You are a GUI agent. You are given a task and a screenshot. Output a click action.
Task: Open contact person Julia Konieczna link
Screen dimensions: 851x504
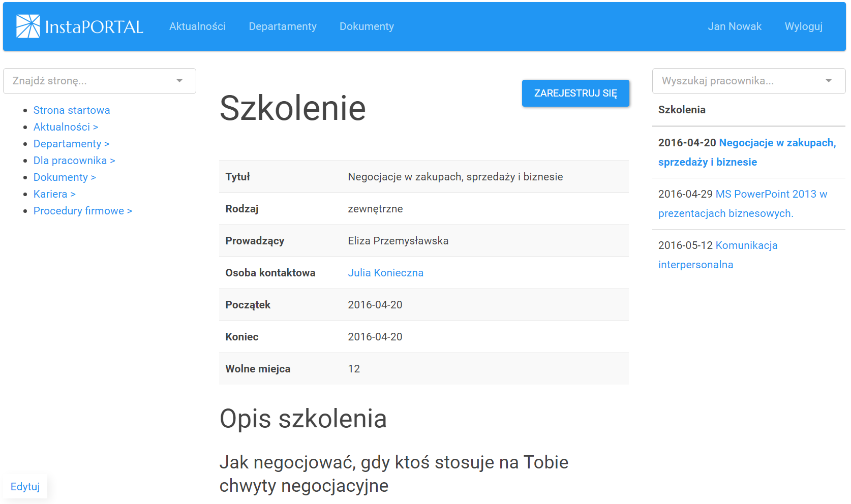[x=385, y=273]
